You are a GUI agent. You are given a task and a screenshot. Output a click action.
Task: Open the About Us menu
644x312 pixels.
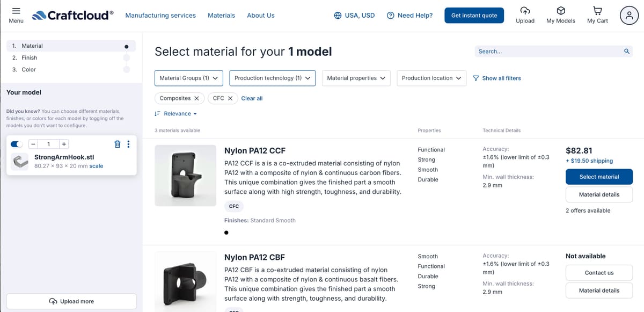pos(261,16)
